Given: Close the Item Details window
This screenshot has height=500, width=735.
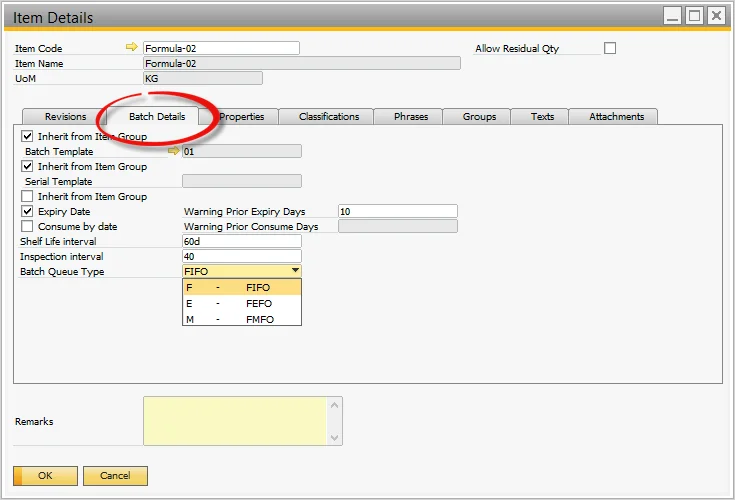Looking at the screenshot, I should point(716,15).
